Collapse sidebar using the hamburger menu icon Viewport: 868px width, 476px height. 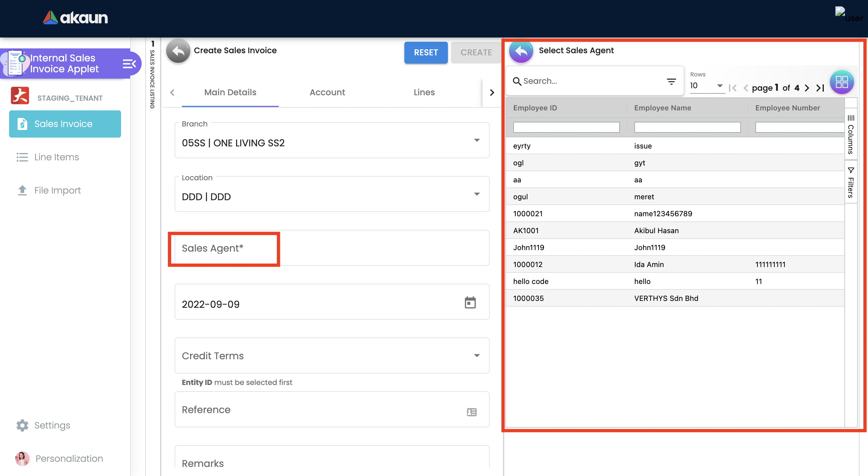pyautogui.click(x=129, y=64)
